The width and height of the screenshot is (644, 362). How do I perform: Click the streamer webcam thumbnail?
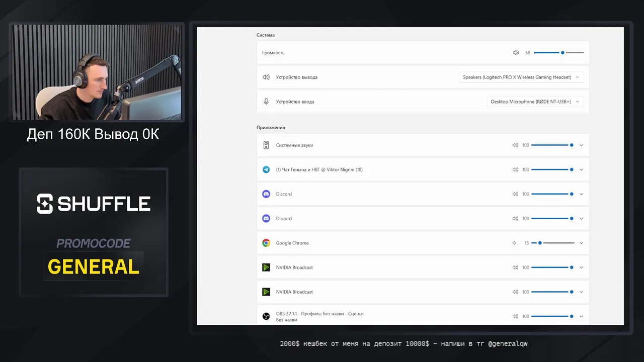(x=97, y=72)
